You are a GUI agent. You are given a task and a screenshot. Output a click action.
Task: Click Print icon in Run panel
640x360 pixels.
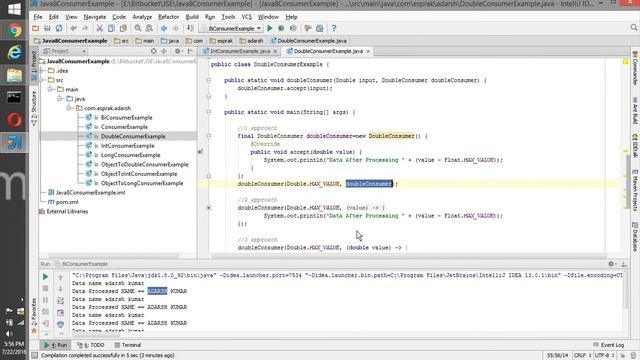pos(60,324)
